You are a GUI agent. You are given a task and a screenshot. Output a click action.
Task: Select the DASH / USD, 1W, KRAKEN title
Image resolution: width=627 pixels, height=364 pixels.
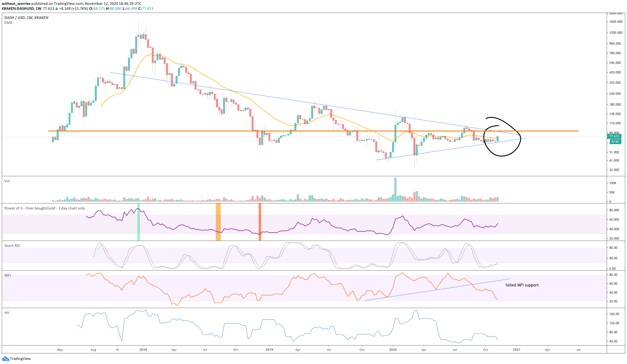pyautogui.click(x=26, y=18)
